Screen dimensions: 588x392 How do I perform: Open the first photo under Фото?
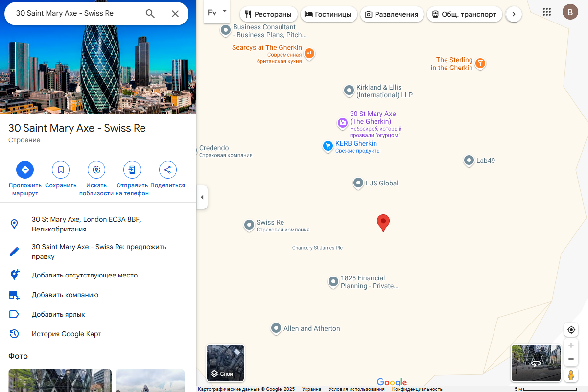click(60, 380)
